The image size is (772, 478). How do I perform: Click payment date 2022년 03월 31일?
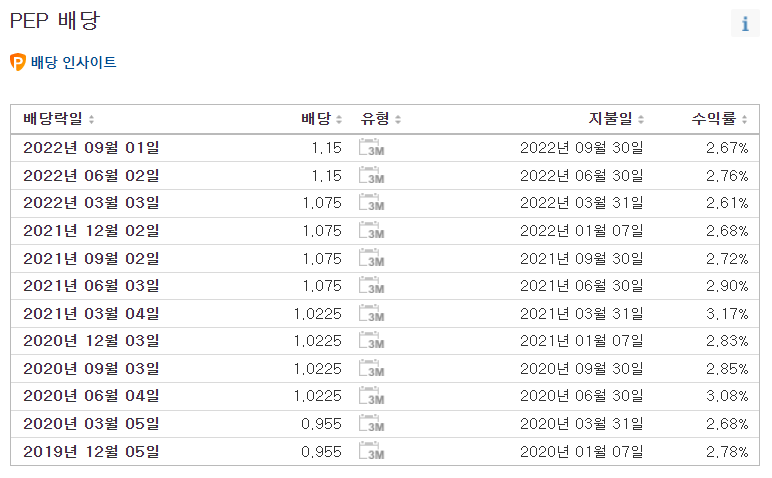point(581,203)
